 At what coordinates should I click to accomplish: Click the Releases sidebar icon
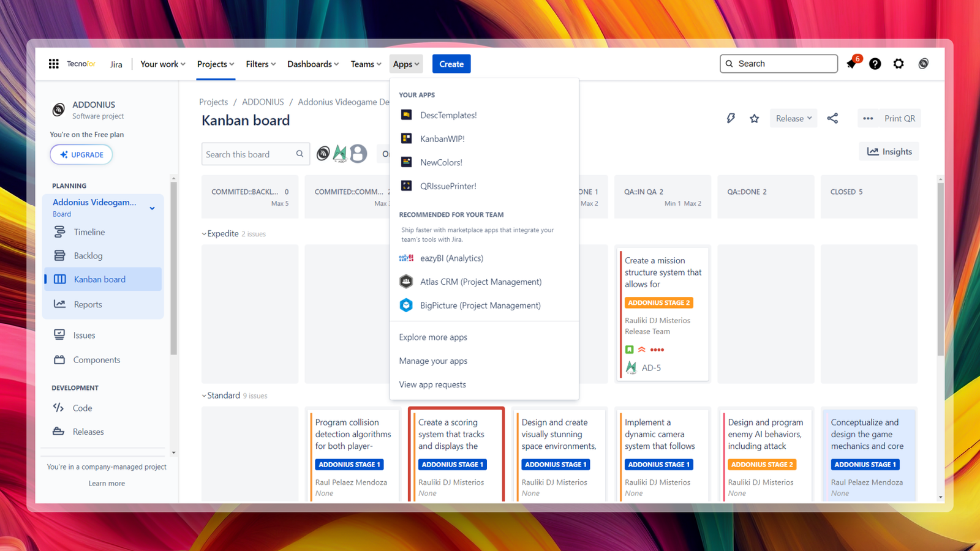(x=58, y=432)
